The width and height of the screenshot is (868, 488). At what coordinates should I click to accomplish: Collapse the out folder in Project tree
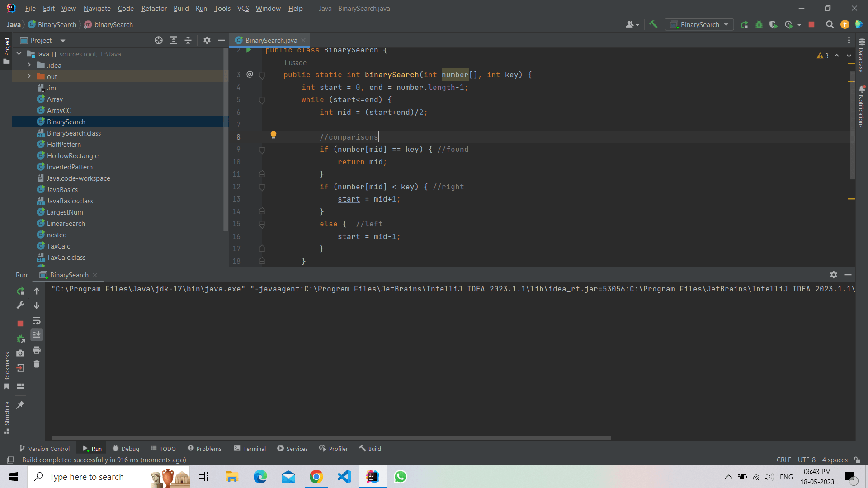pyautogui.click(x=28, y=76)
